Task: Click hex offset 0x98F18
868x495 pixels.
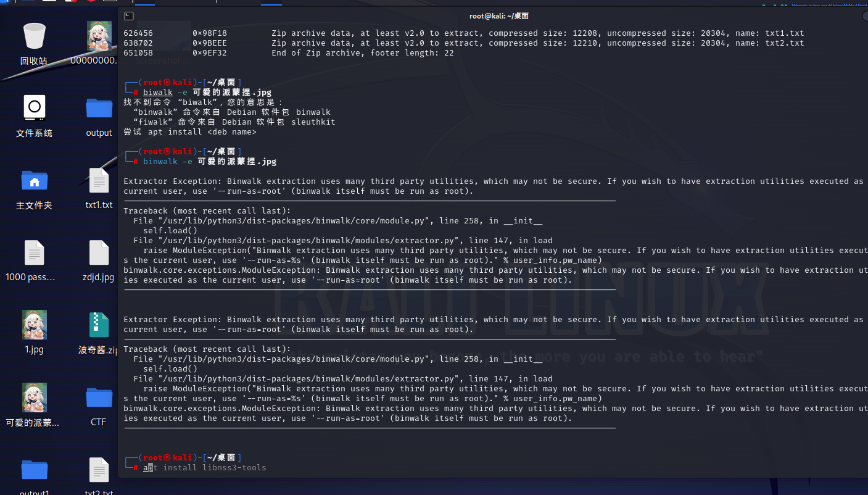Action: click(210, 33)
